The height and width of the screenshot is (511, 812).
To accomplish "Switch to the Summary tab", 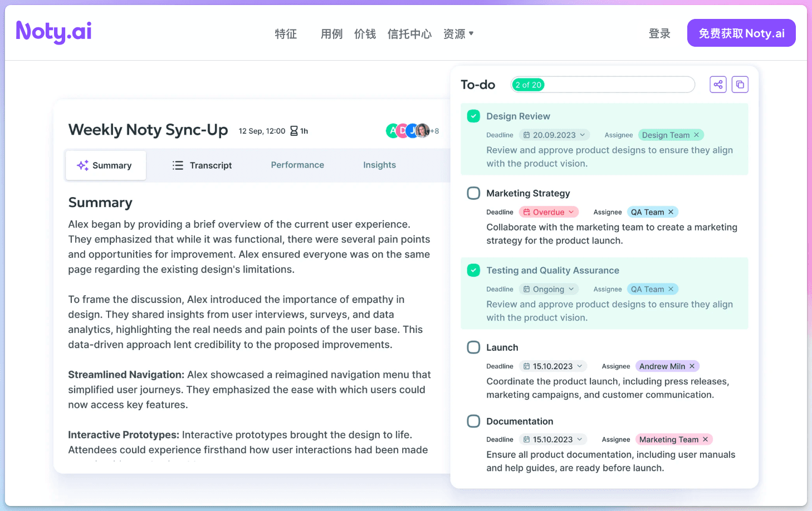I will [106, 165].
